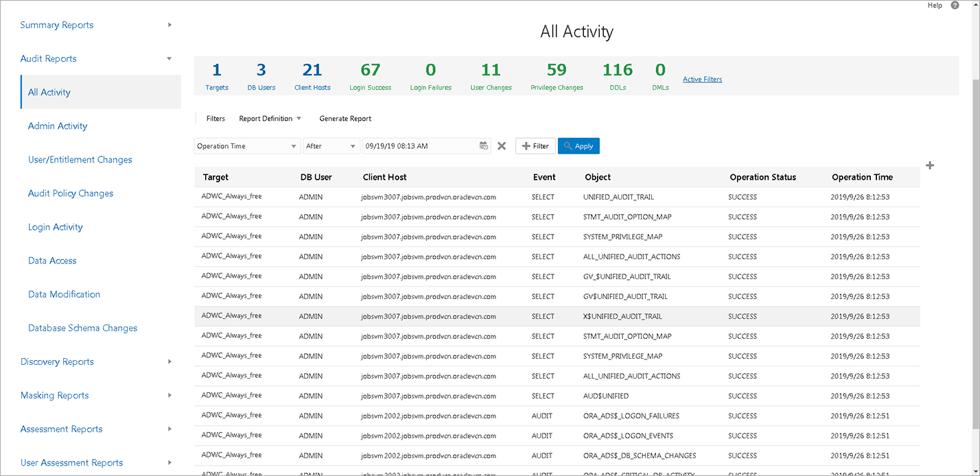The height and width of the screenshot is (476, 980).
Task: Click the 21 Client Hosts summary count
Action: coord(312,76)
